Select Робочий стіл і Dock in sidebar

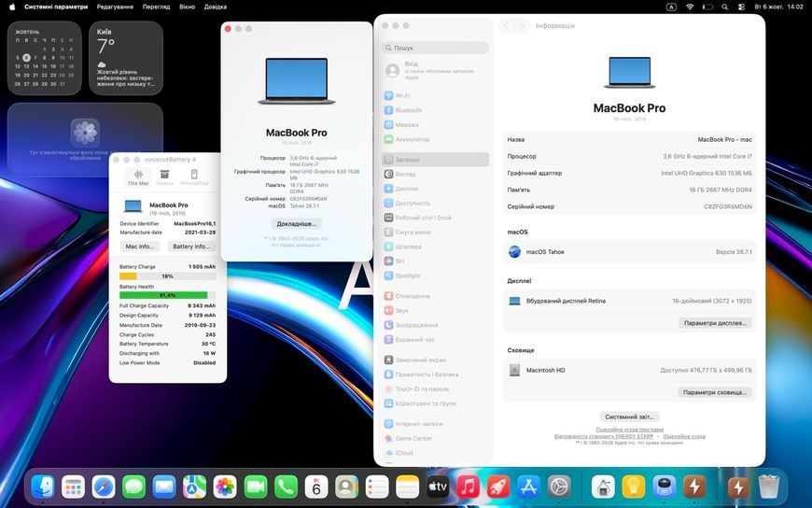click(x=435, y=218)
